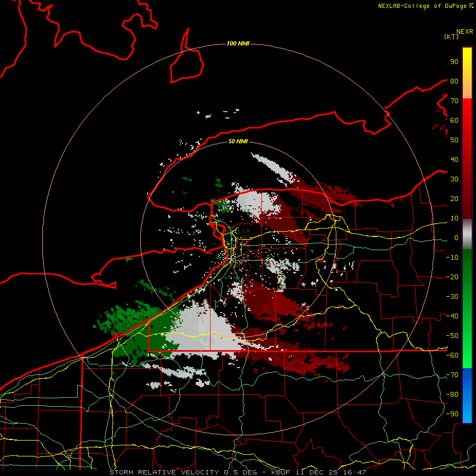
Task: Click the 10 value on the velocity scale
Action: pyautogui.click(x=454, y=218)
